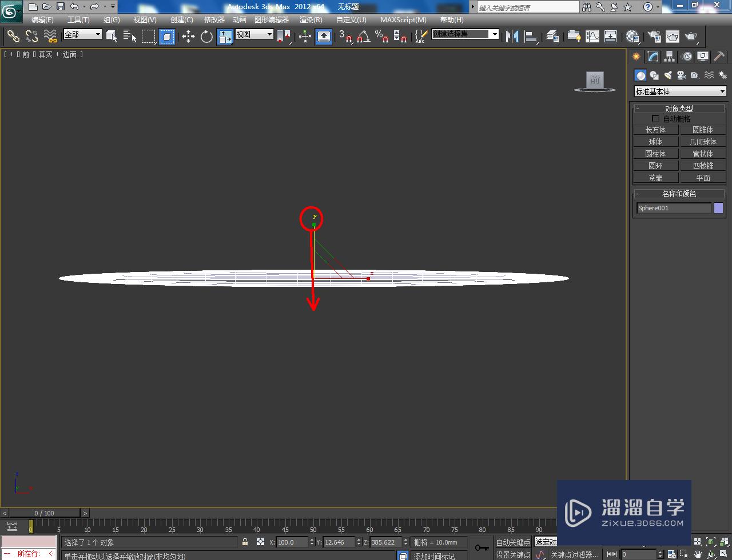Click the Sphere001 name field
This screenshot has width=732, height=560.
[x=674, y=208]
